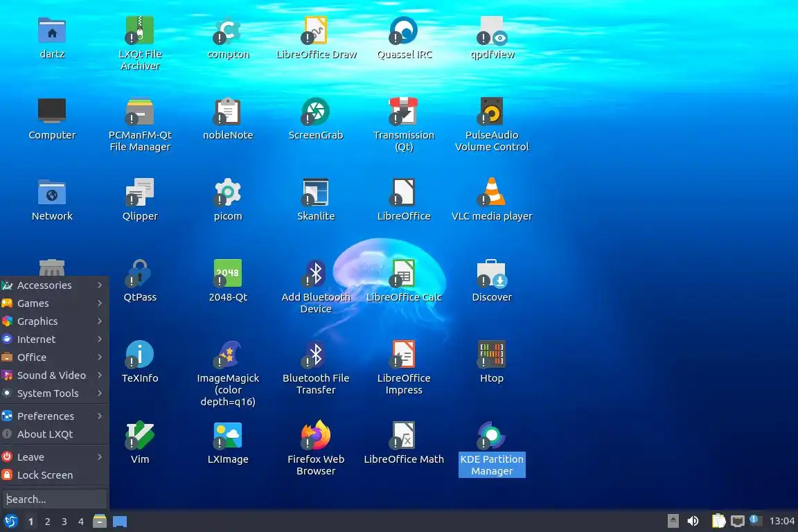The height and width of the screenshot is (532, 798).
Task: Select the Computer desktop icon
Action: click(52, 111)
